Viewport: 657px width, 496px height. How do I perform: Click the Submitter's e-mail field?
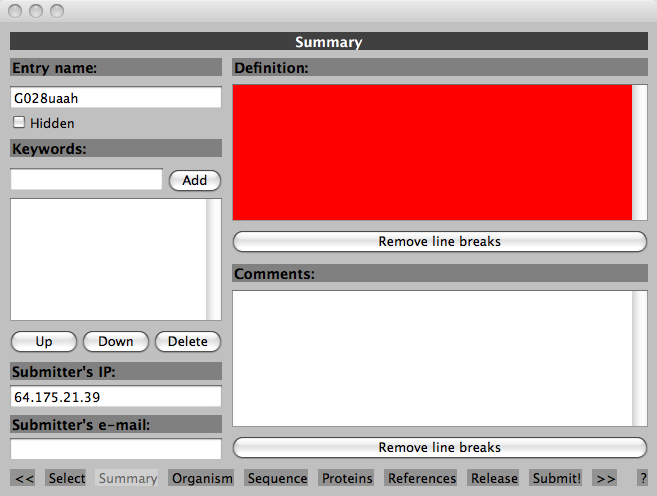point(115,449)
